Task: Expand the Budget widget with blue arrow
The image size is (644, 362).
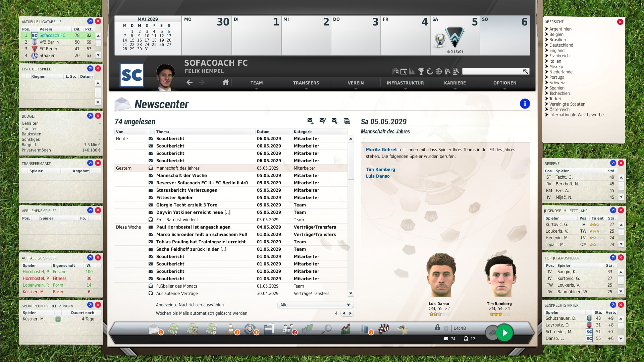Action: point(90,116)
